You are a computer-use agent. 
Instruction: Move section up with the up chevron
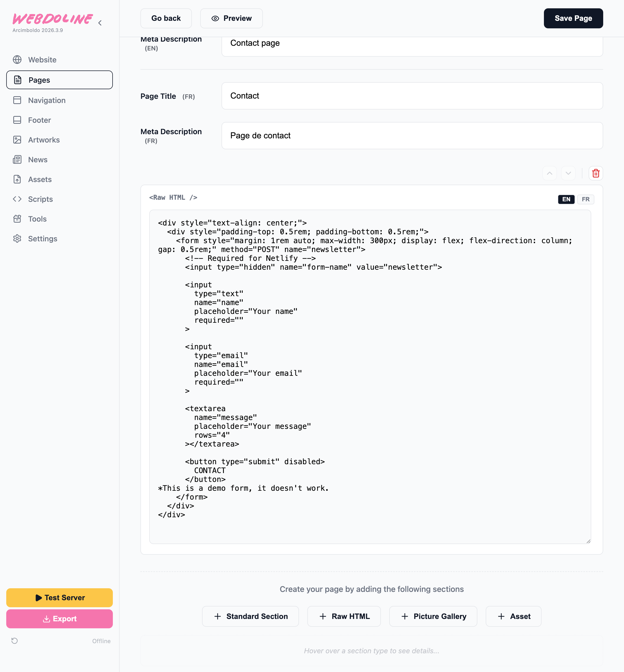tap(549, 173)
